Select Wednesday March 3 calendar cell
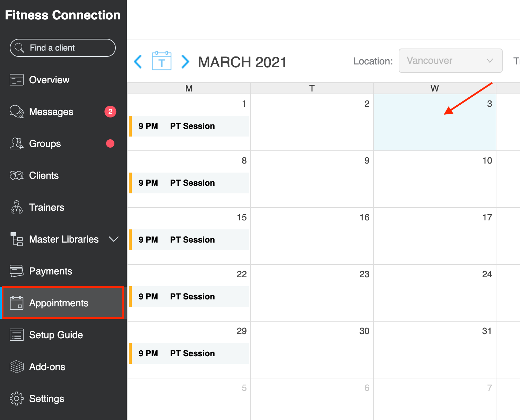This screenshot has width=520, height=420. point(435,122)
